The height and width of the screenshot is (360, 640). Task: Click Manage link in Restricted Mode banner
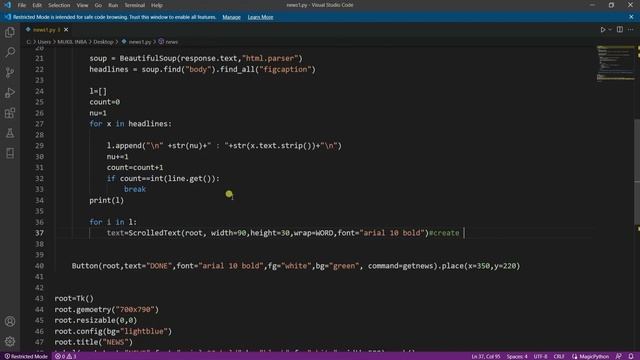click(x=231, y=17)
